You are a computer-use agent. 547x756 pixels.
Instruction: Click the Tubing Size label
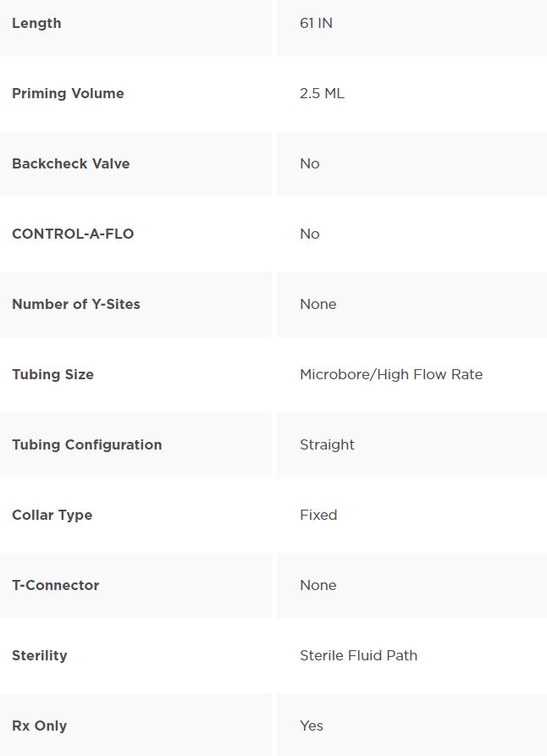53,375
